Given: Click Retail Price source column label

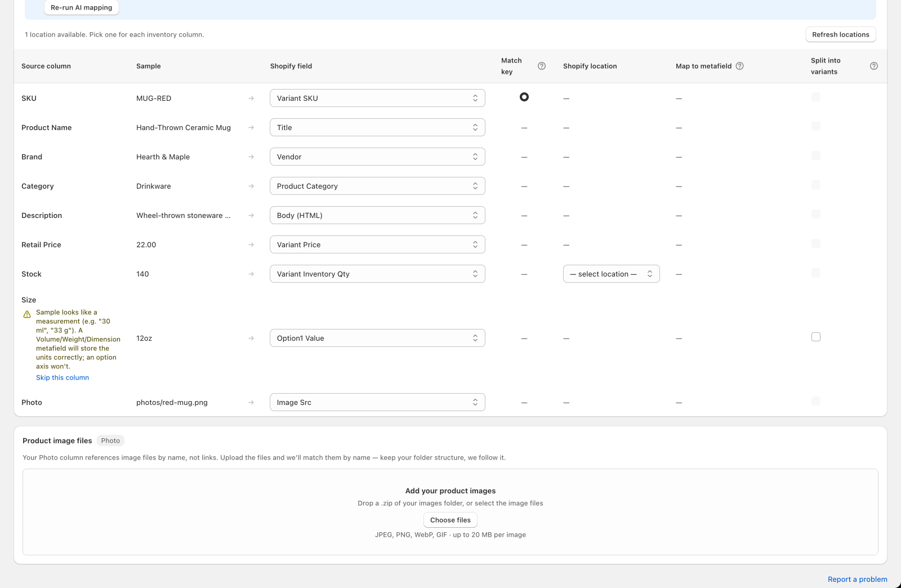Looking at the screenshot, I should [41, 244].
